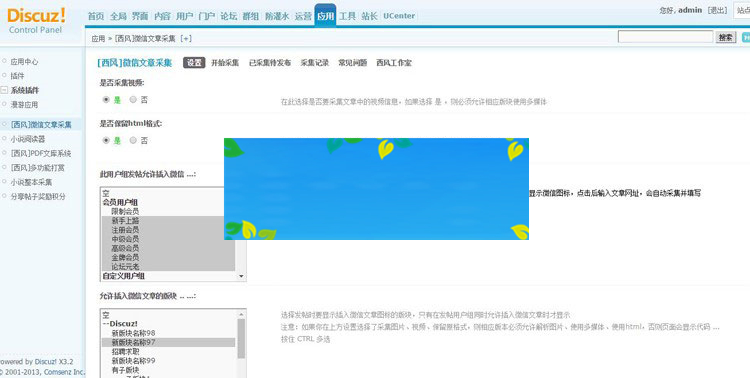Open the 群组 top menu
Image resolution: width=750 pixels, height=378 pixels.
[x=250, y=16]
